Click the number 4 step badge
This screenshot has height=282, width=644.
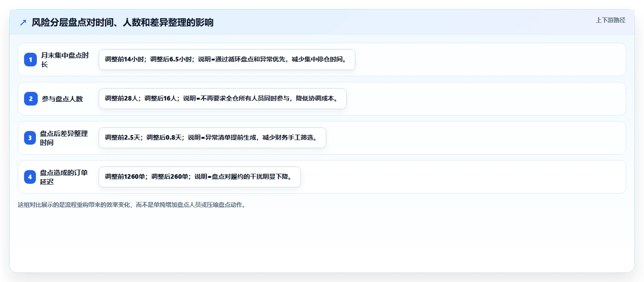[30, 177]
